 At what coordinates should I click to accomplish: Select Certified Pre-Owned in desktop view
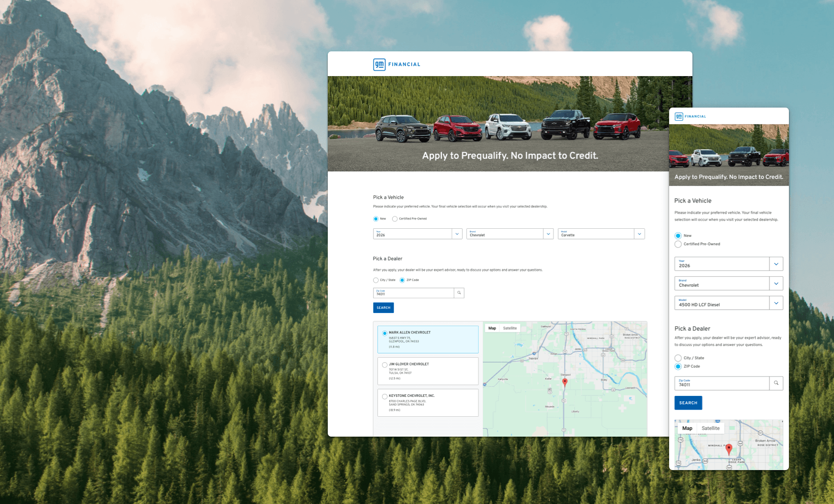395,219
